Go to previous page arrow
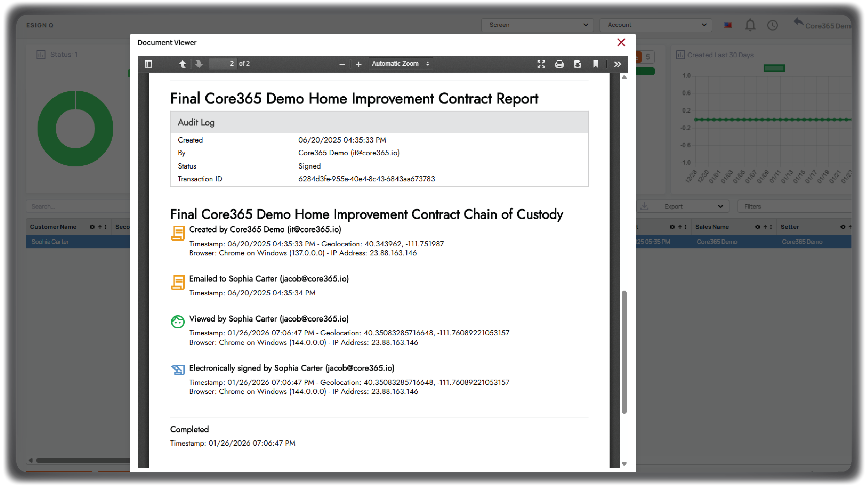 pyautogui.click(x=182, y=64)
